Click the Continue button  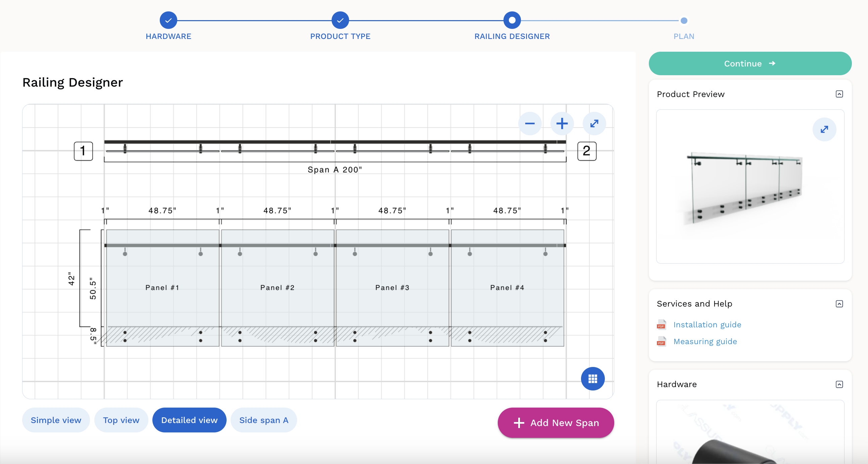click(750, 64)
